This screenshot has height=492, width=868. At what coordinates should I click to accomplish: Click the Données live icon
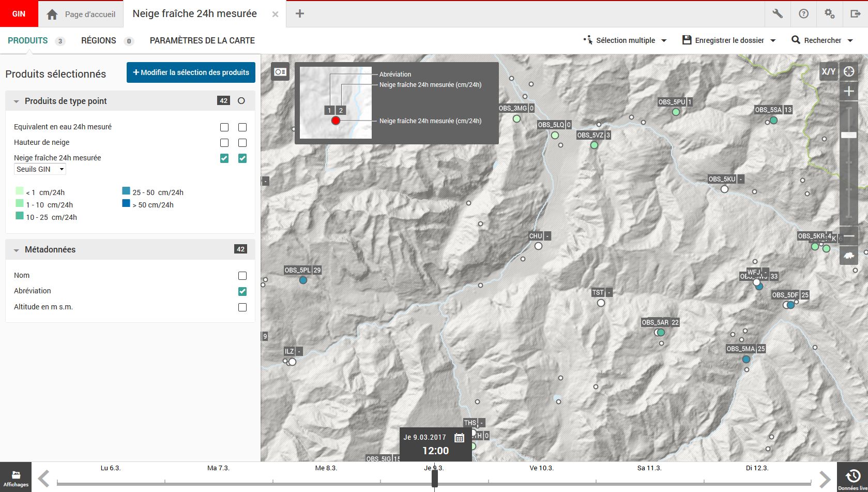coord(852,477)
